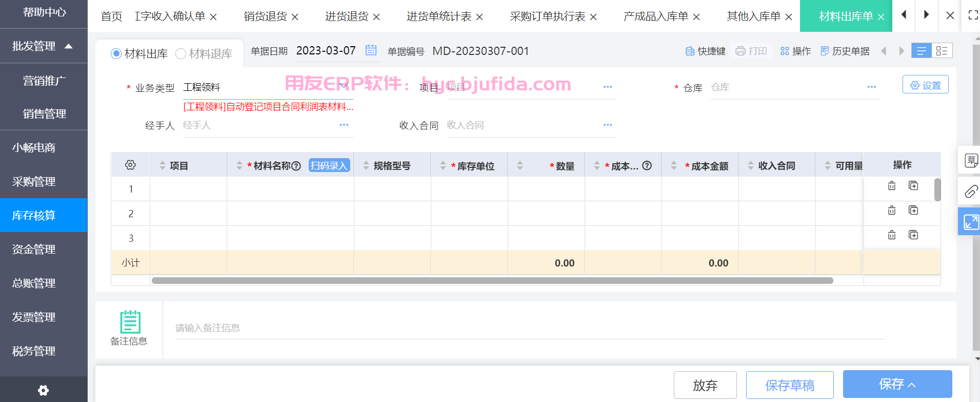Open 帮助中心 in sidebar

(44, 12)
